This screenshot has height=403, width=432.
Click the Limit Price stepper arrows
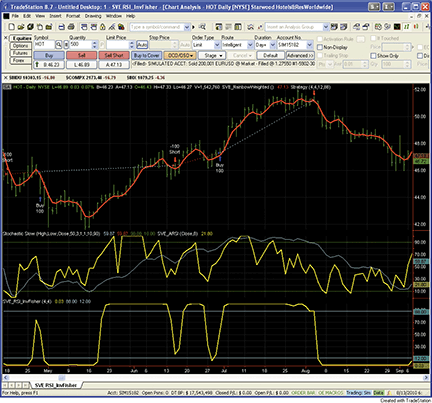point(132,44)
